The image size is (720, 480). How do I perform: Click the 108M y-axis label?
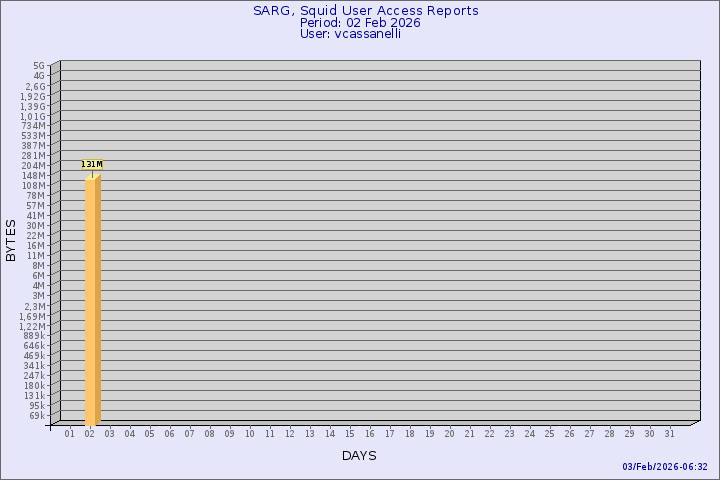[34, 186]
